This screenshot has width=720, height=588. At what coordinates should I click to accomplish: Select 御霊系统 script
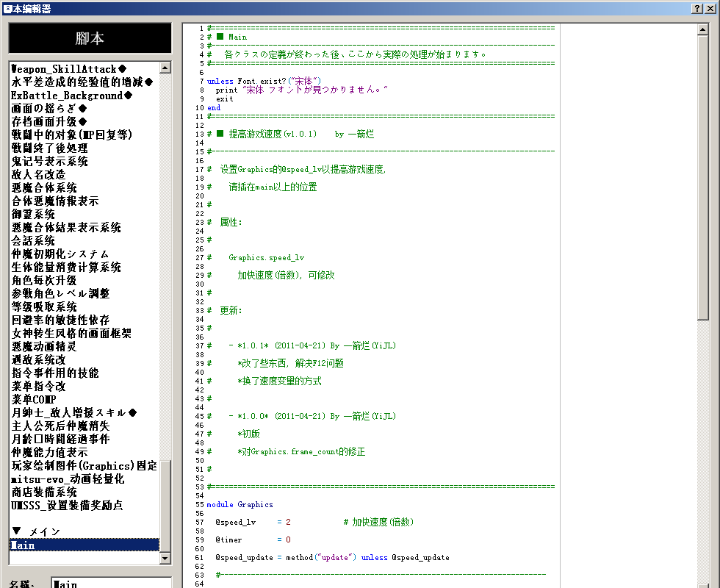click(x=84, y=215)
